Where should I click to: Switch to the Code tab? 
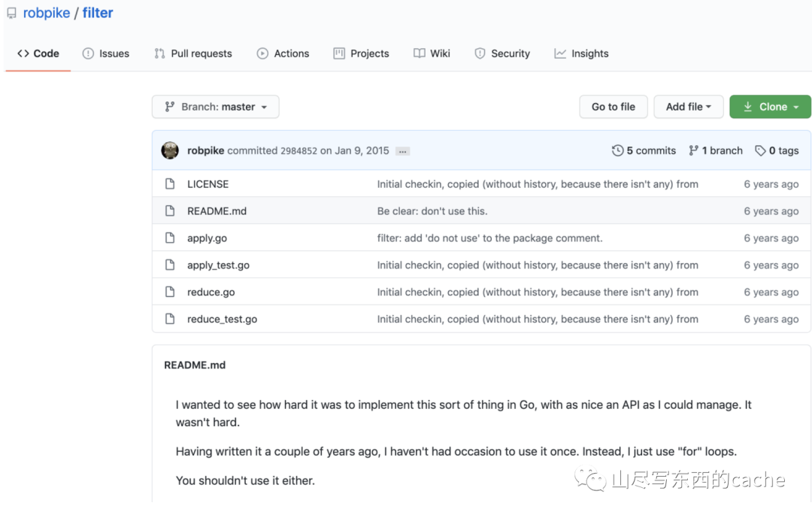click(38, 53)
